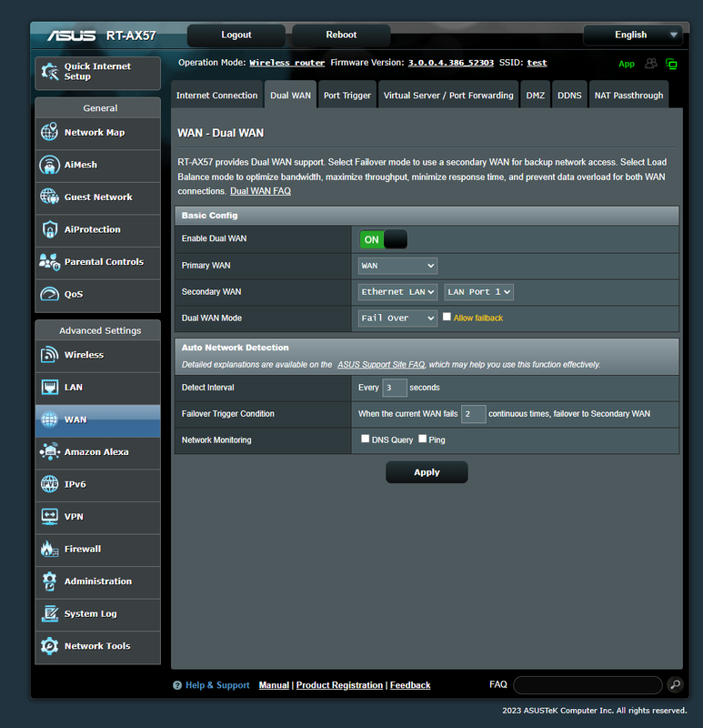Screen dimensions: 703x728
Task: Open ASUS Support Site FAQ link
Action: (381, 365)
